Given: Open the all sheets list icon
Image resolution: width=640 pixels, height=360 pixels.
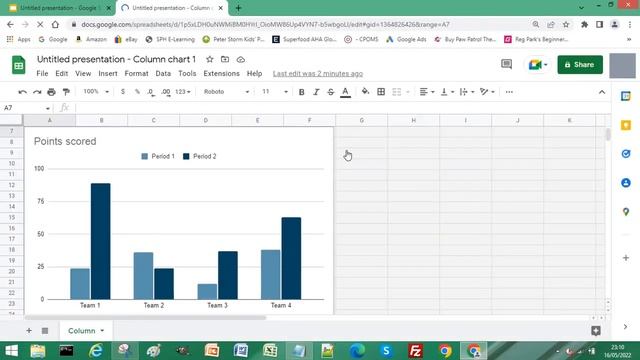Looking at the screenshot, I should tap(45, 331).
